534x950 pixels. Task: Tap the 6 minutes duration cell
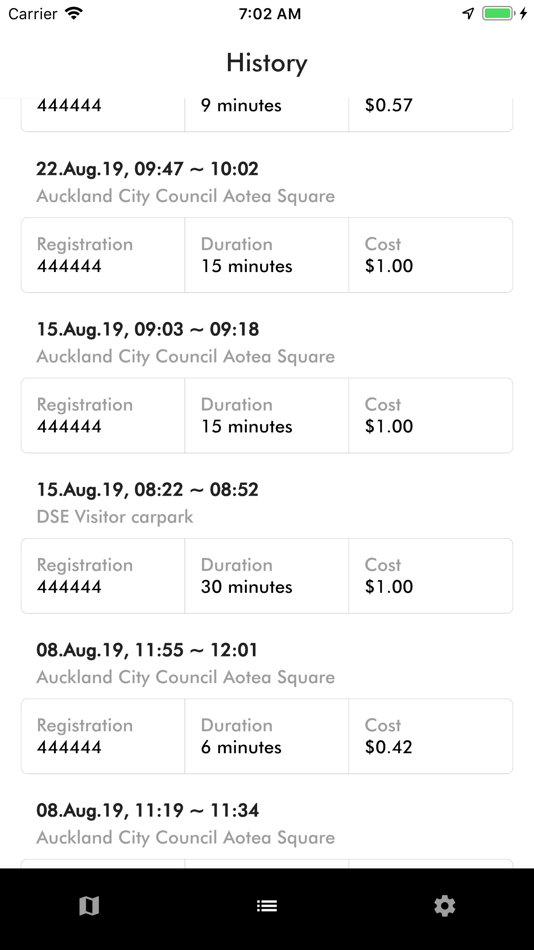[267, 736]
